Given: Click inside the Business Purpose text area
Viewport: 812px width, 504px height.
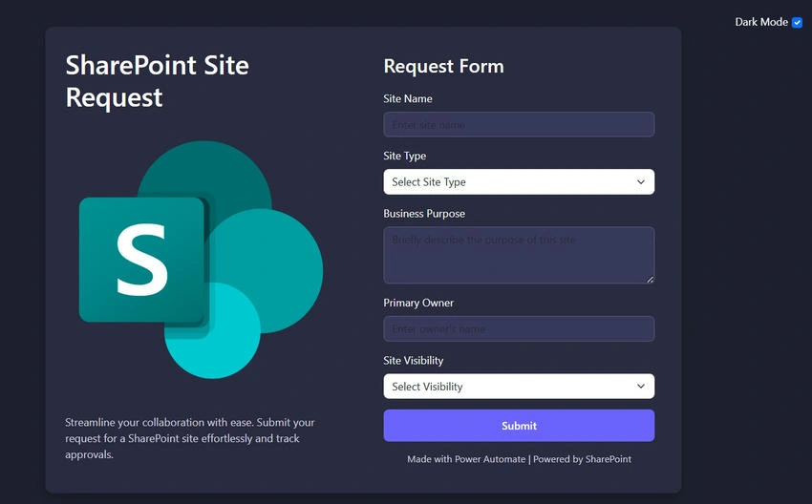Looking at the screenshot, I should point(519,255).
